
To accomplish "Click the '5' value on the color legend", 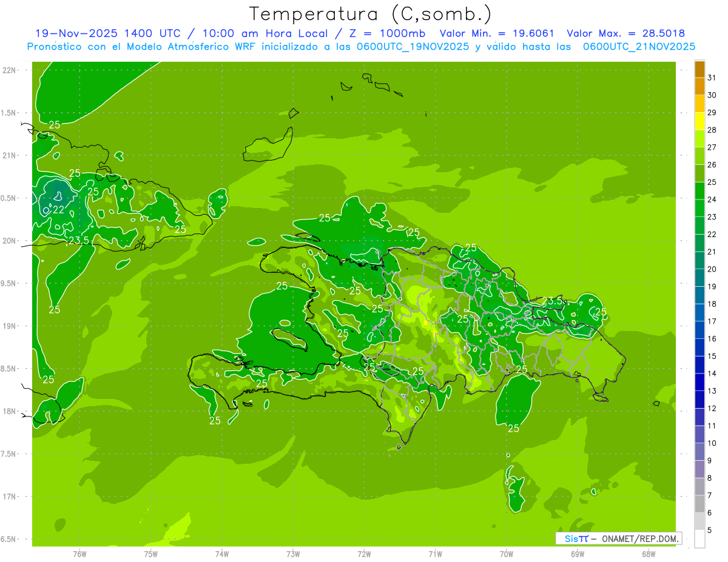I will point(710,530).
